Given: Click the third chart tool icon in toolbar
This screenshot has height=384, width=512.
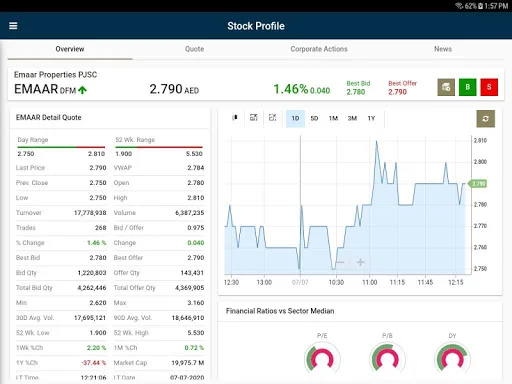Looking at the screenshot, I should click(x=272, y=118).
